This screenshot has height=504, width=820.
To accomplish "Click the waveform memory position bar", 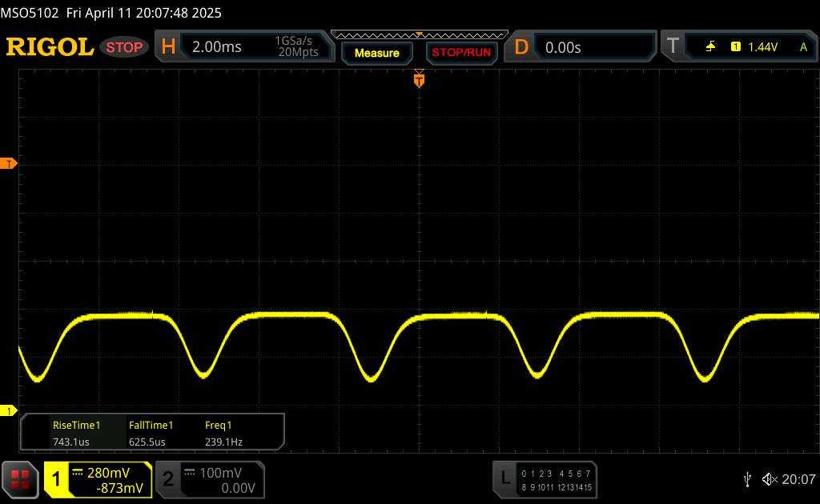I will click(x=420, y=35).
